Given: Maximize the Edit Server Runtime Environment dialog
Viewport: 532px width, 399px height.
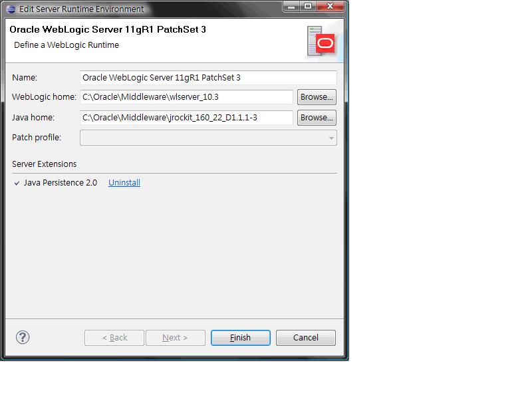Looking at the screenshot, I should (308, 6).
